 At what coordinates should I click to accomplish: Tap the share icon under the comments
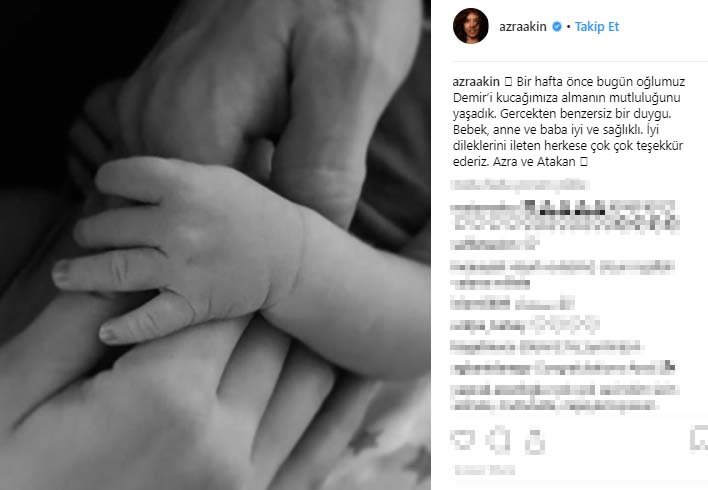[535, 441]
